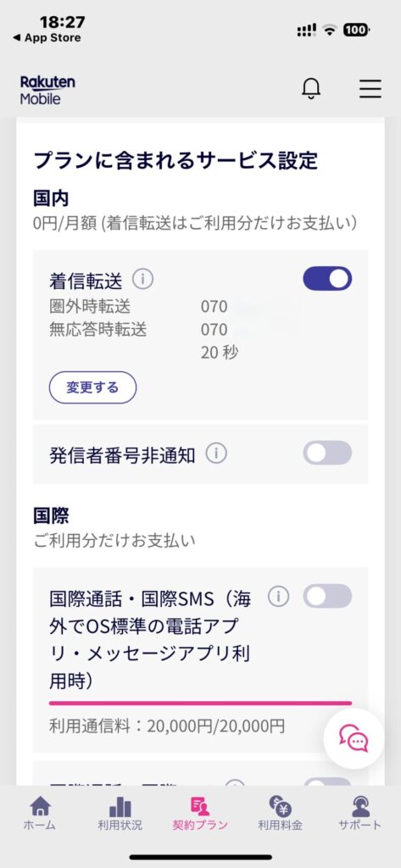Toggle the partially visible bottom switch
Image resolution: width=401 pixels, height=868 pixels.
[x=327, y=782]
